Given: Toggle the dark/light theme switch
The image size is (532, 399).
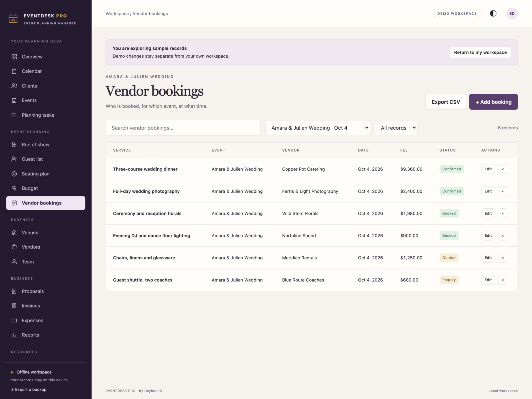Looking at the screenshot, I should (493, 14).
